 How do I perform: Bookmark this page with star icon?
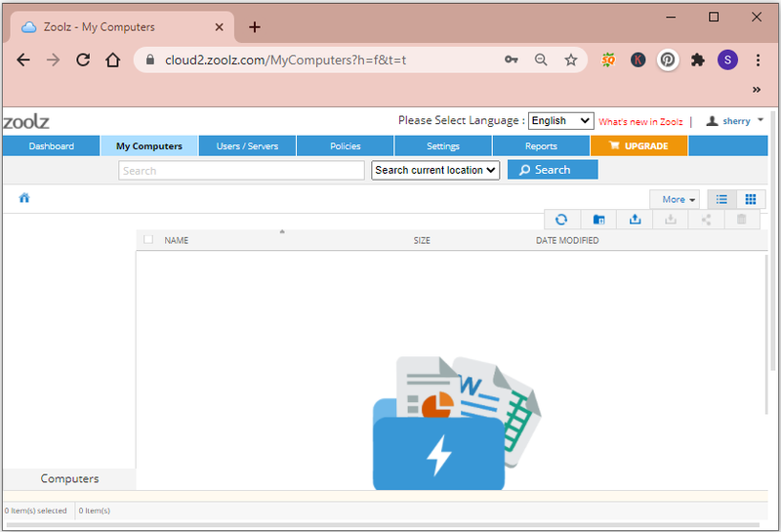(x=571, y=61)
